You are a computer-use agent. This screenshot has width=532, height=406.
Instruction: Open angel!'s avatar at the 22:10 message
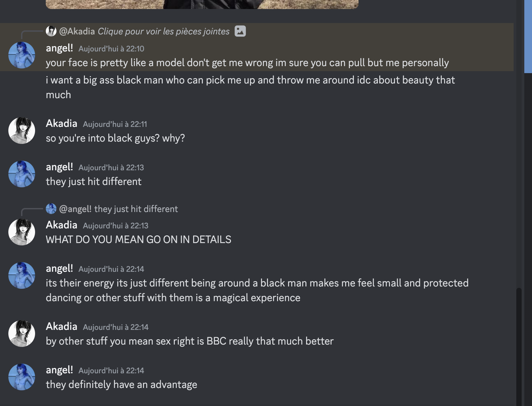pyautogui.click(x=22, y=55)
